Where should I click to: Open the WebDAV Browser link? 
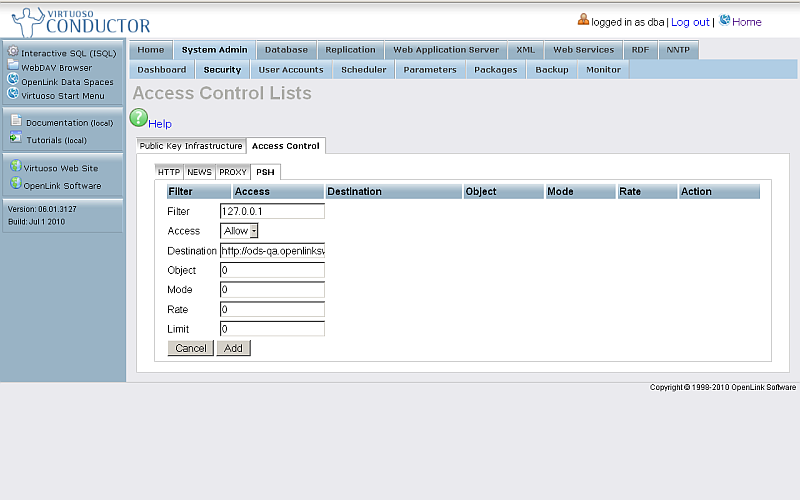(57, 68)
